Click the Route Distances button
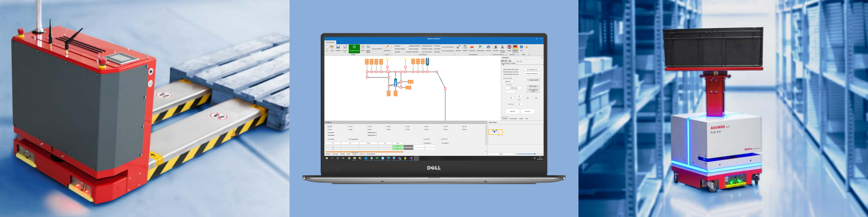 (508, 78)
